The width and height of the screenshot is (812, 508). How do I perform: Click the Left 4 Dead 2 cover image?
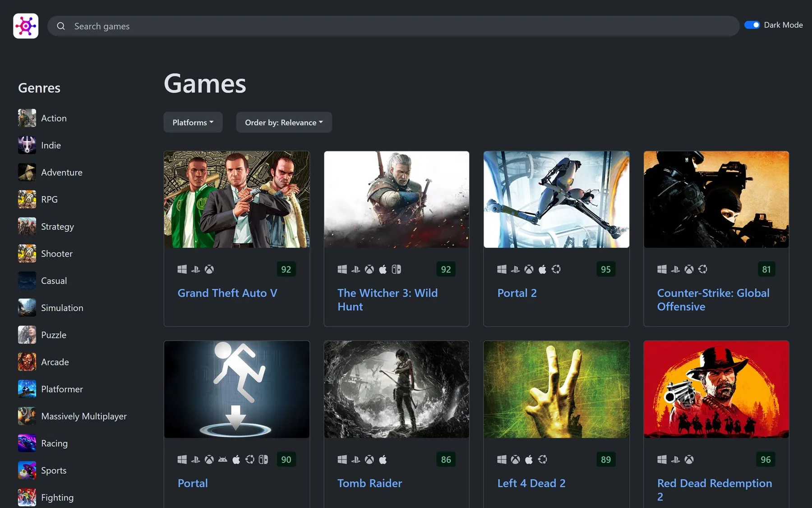tap(556, 389)
